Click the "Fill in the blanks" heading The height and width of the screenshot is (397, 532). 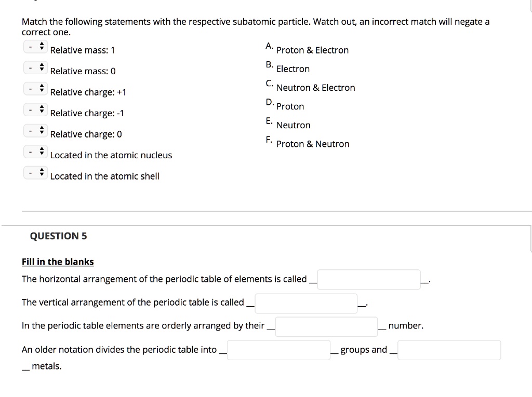(57, 262)
